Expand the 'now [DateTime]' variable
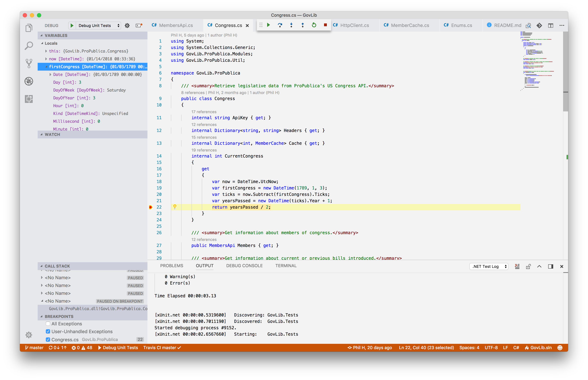588x380 pixels. coord(46,59)
